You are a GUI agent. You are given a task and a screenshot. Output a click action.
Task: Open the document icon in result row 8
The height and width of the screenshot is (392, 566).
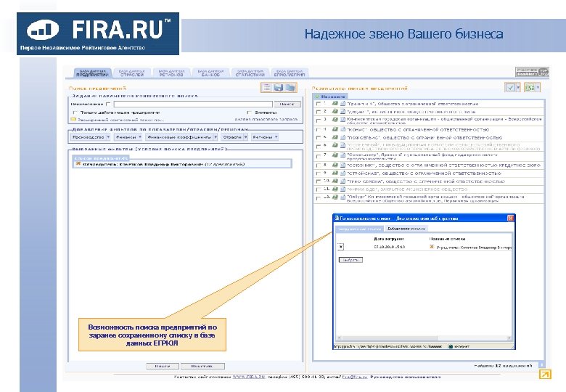(343, 165)
